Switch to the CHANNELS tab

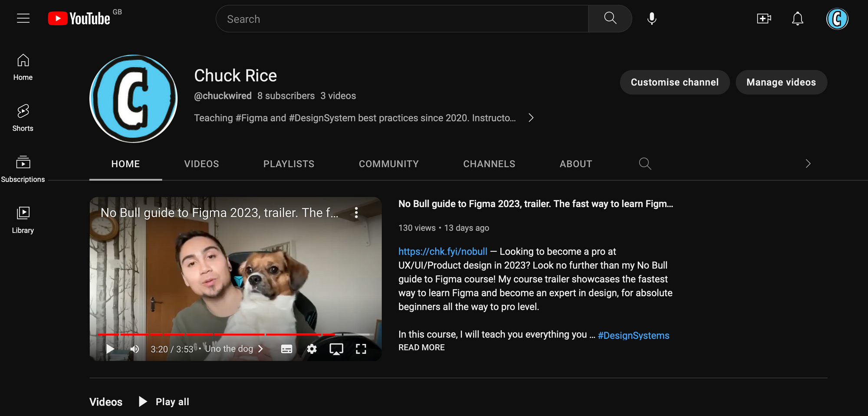click(489, 164)
